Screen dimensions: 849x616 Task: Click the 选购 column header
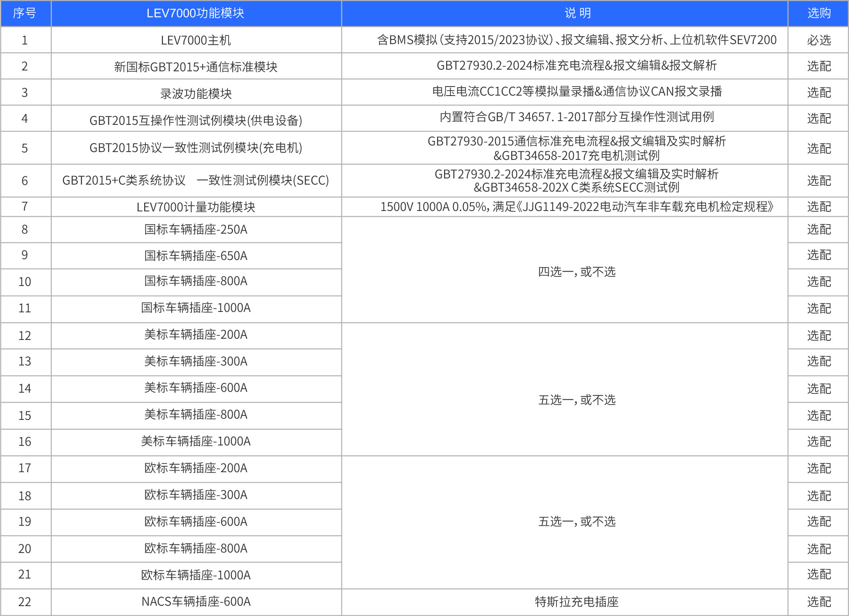pos(819,13)
